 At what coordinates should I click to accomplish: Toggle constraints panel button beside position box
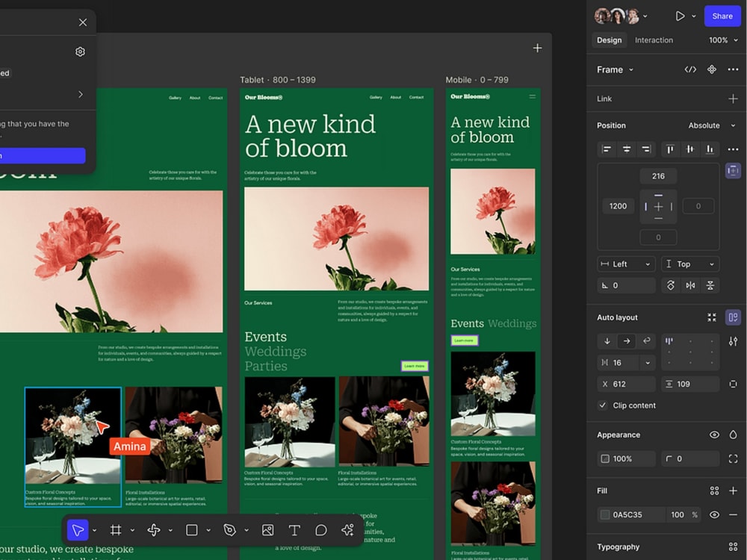[x=733, y=170]
